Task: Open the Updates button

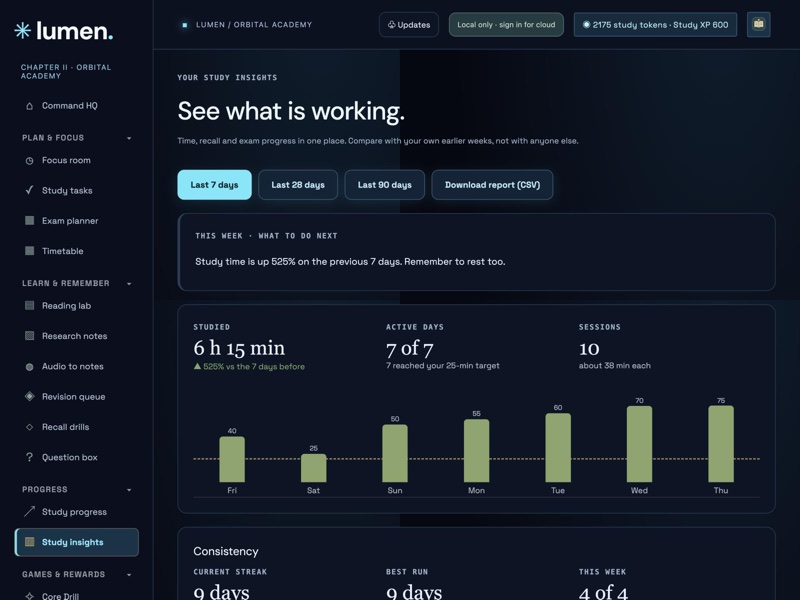Action: tap(409, 24)
